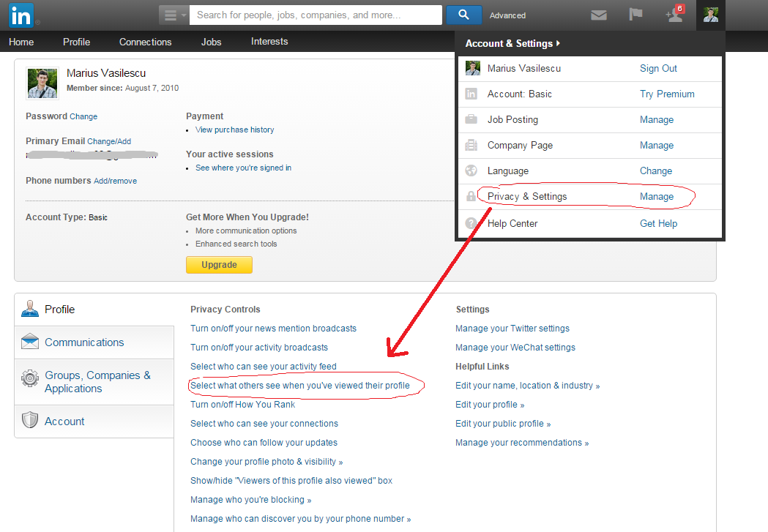
Task: Open Edit your public profile
Action: pos(503,424)
